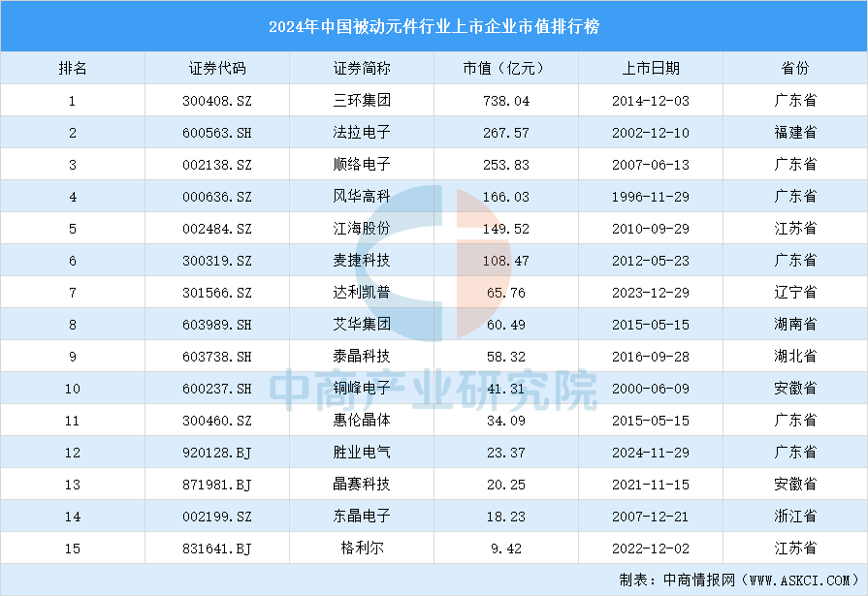Select the listing date "2000-06-09"
Viewport: 868px width, 596px height.
[651, 389]
